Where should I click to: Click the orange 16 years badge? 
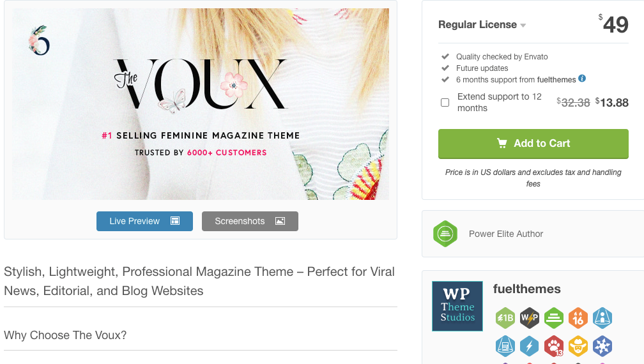tap(578, 318)
